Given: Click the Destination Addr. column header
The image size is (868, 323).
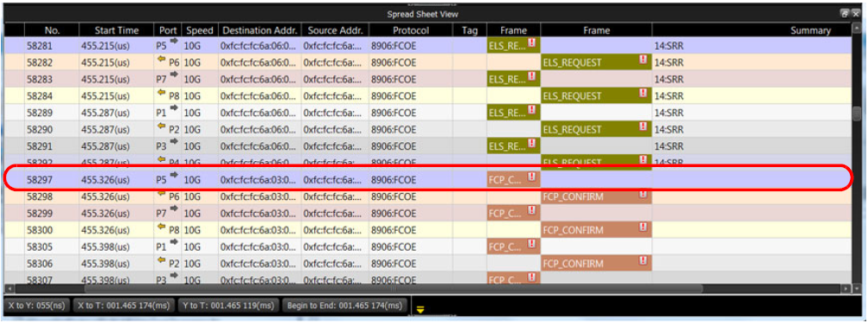Looking at the screenshot, I should click(260, 30).
